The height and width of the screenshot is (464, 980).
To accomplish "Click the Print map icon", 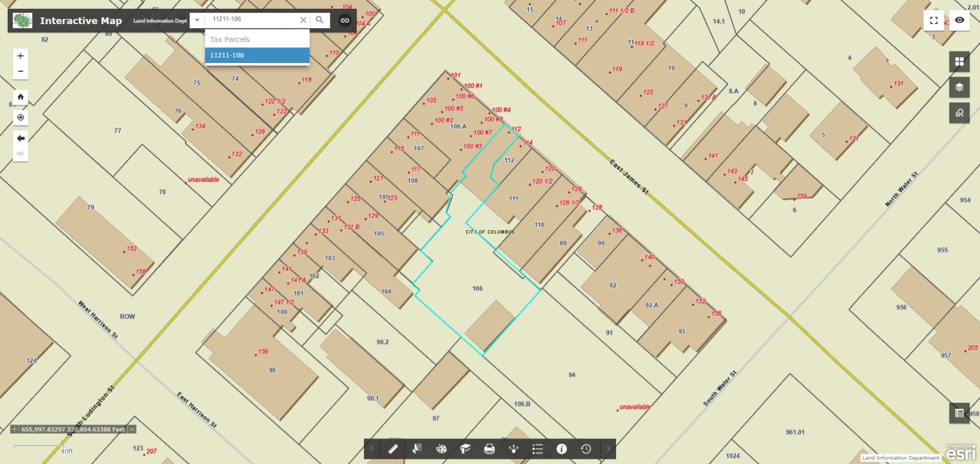I will click(x=489, y=449).
